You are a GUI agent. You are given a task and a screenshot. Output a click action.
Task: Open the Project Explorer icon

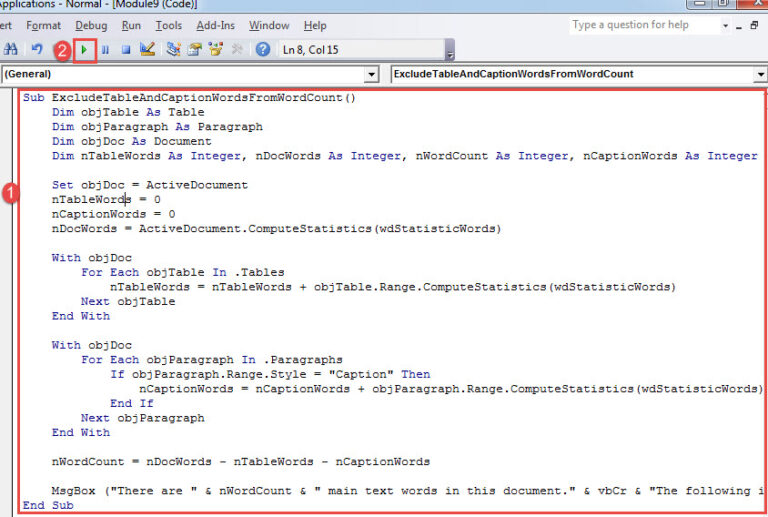click(174, 49)
